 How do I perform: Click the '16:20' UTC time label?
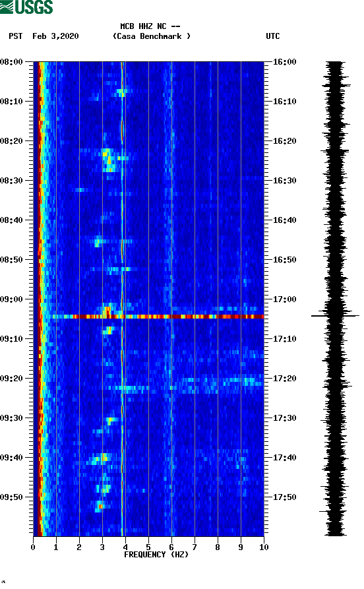pyautogui.click(x=284, y=141)
